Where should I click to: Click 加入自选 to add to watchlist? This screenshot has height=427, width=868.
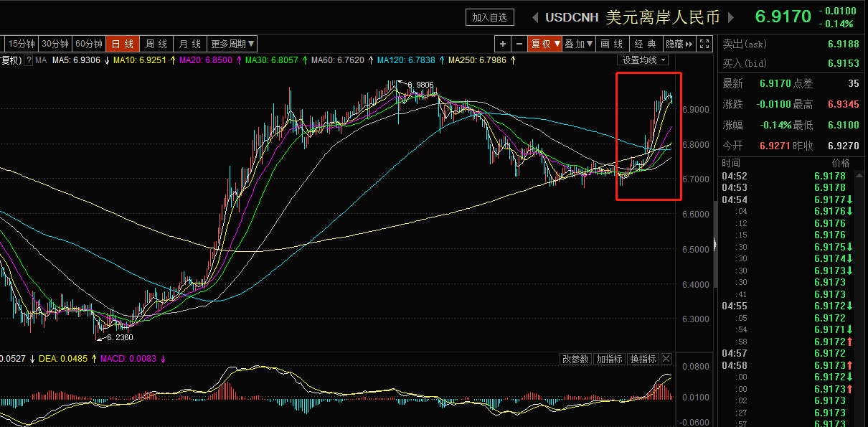(490, 17)
